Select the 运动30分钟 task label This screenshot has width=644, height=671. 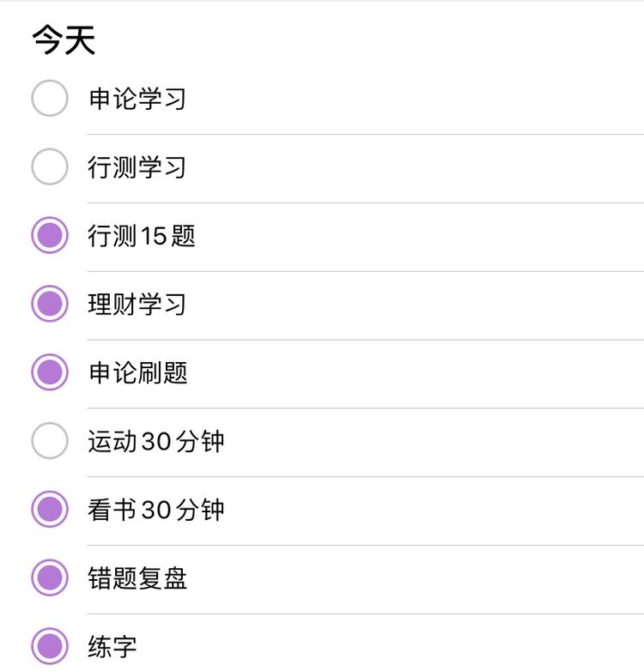tap(156, 441)
